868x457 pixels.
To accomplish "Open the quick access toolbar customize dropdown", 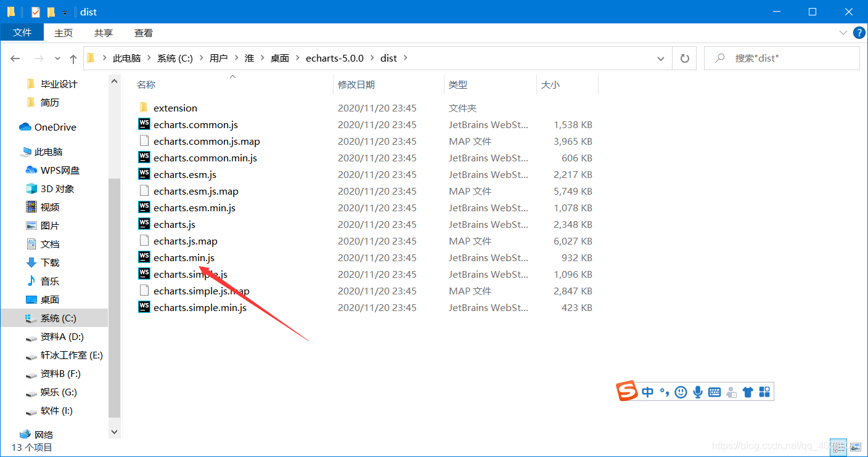I will pos(65,12).
